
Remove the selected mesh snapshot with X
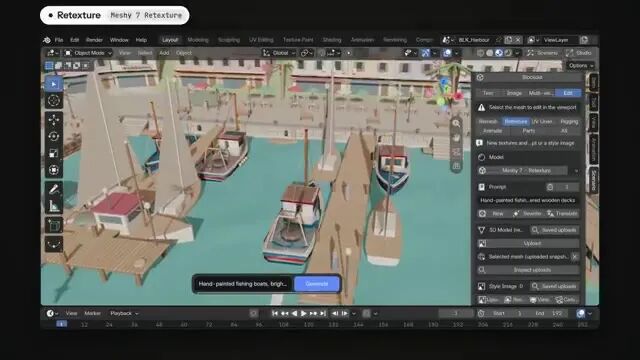pyautogui.click(x=574, y=257)
